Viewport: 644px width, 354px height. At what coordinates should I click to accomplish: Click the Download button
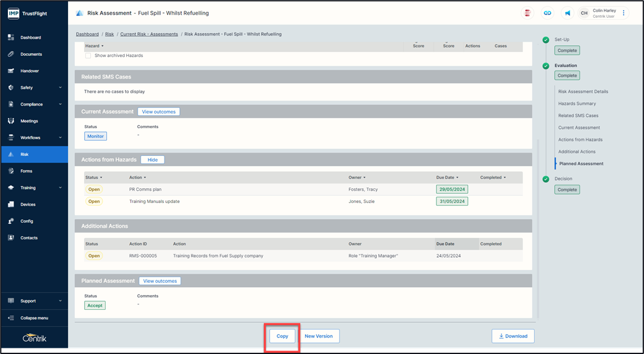click(x=513, y=336)
